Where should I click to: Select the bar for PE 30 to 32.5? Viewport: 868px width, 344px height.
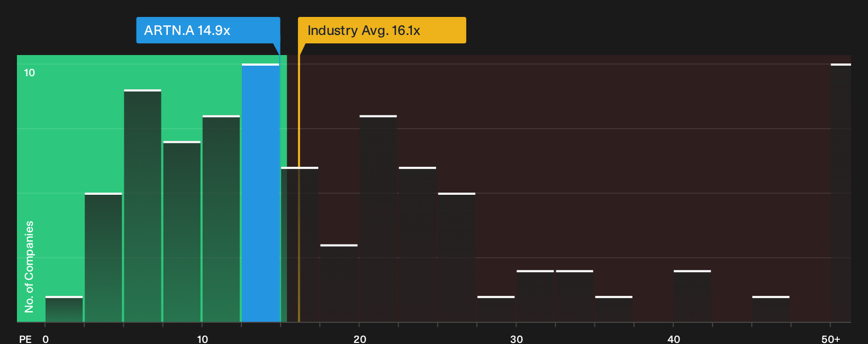pyautogui.click(x=535, y=296)
